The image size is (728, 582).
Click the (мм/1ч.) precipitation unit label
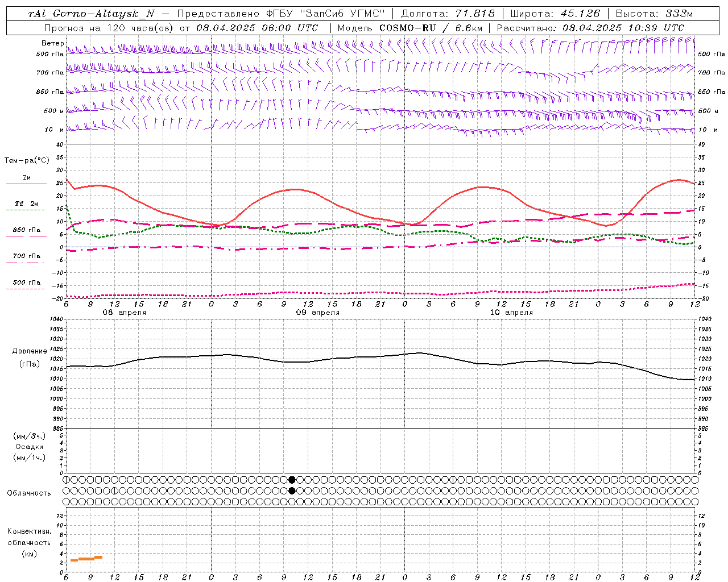[x=30, y=458]
